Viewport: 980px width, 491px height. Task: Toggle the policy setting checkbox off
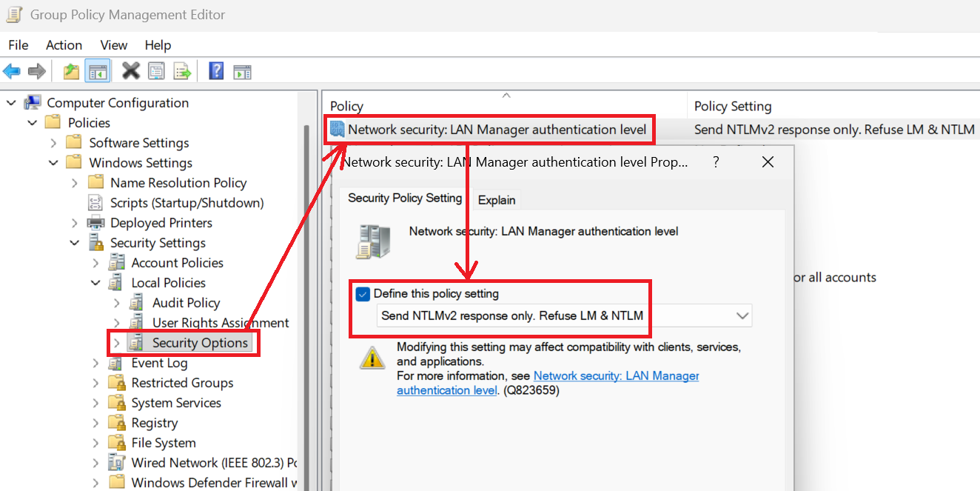[362, 294]
